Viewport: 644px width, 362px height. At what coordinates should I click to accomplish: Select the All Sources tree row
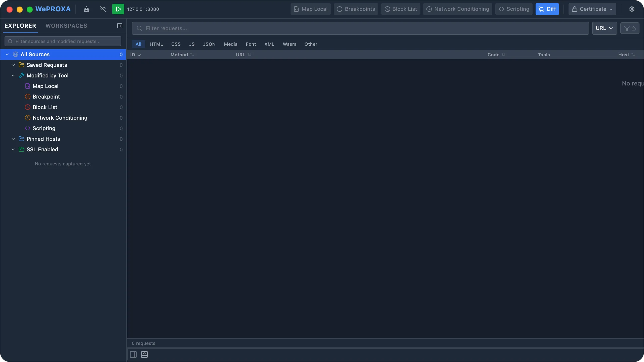[63, 54]
